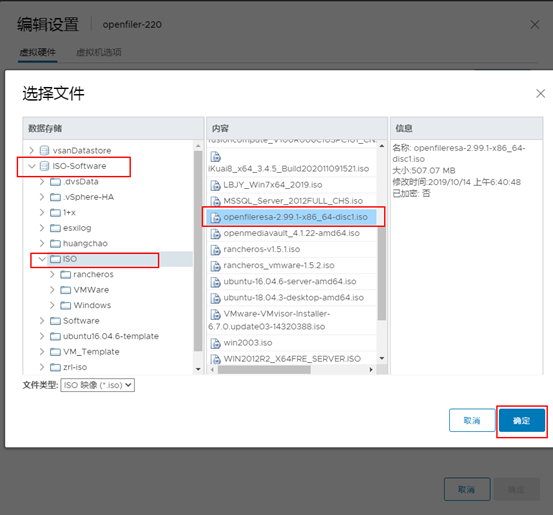Select file name openmediavault_4.1.22-amd64.iso
The width and height of the screenshot is (553, 515).
point(292,234)
